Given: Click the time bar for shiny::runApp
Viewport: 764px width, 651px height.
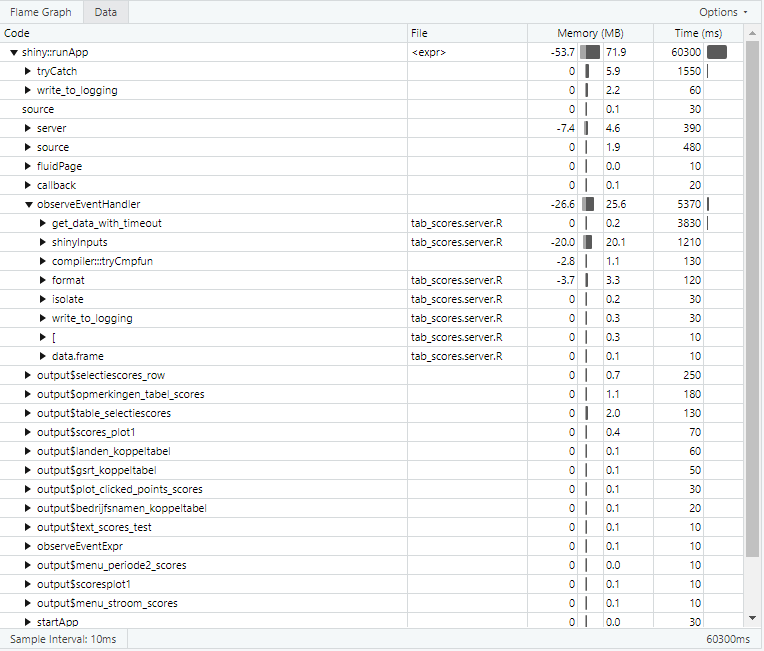Looking at the screenshot, I should 717,52.
